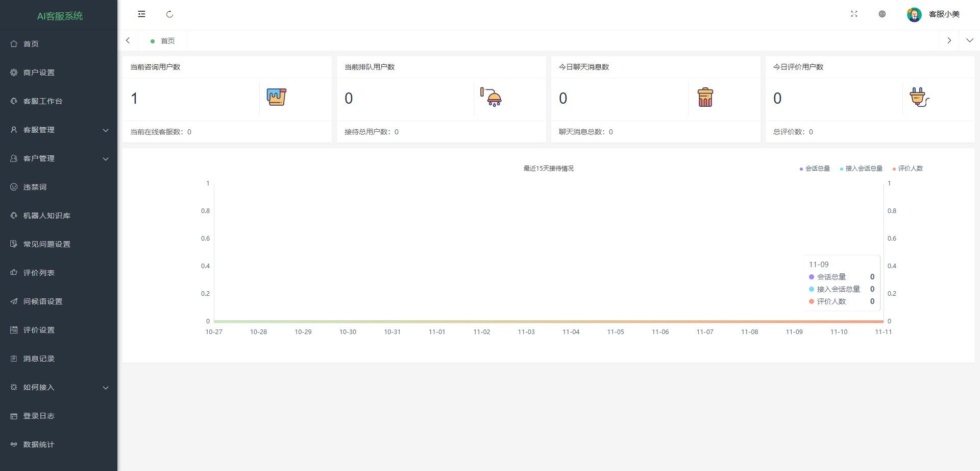This screenshot has width=980, height=471.
Task: Toggle 评价人数 series in chart legend
Action: tap(908, 169)
